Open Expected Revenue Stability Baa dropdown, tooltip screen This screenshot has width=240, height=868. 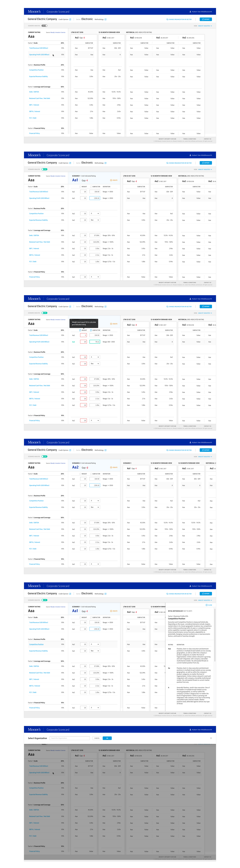(x=95, y=364)
